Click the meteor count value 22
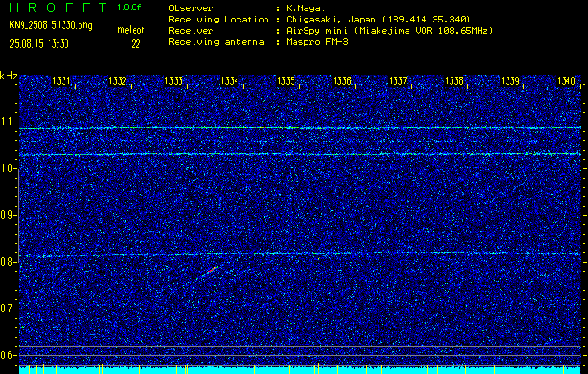Image resolution: width=588 pixels, height=374 pixels. pyautogui.click(x=136, y=44)
